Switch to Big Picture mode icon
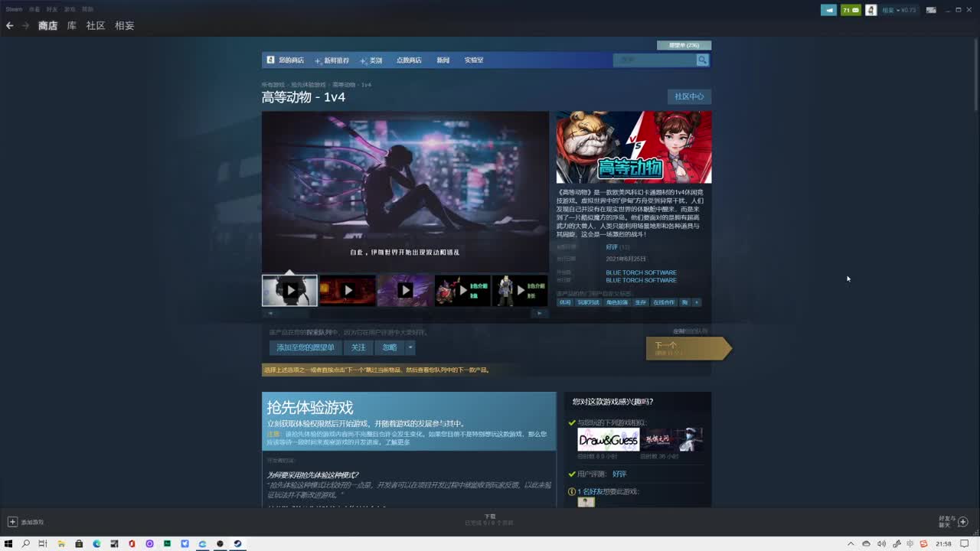The width and height of the screenshot is (980, 551). (x=931, y=10)
